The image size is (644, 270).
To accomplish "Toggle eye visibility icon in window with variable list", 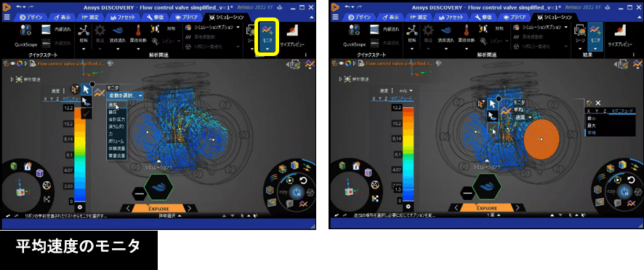I will point(14,63).
